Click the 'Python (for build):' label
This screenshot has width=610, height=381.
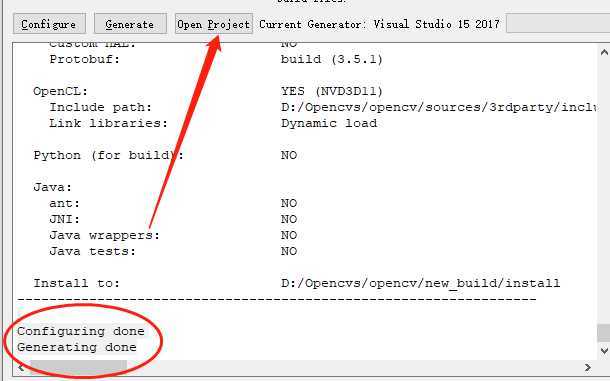click(x=108, y=155)
